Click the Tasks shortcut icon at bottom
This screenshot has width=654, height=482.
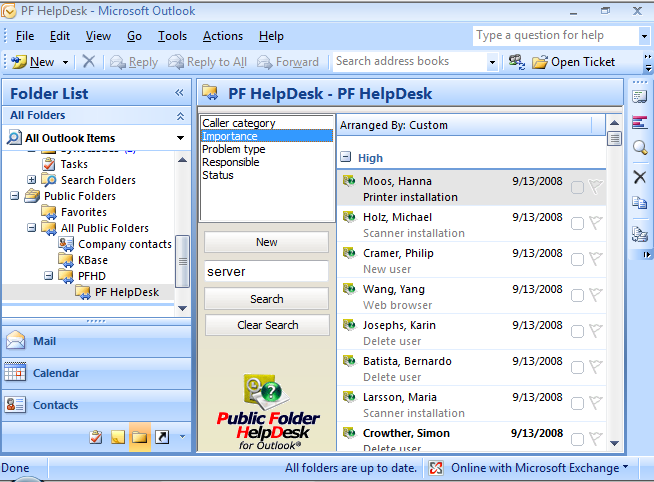[x=96, y=437]
